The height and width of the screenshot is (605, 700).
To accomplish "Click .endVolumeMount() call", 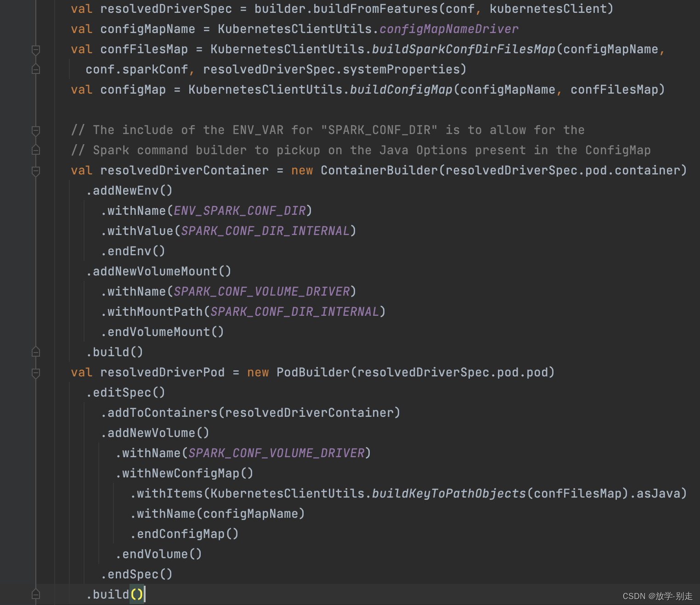I will pos(163,332).
